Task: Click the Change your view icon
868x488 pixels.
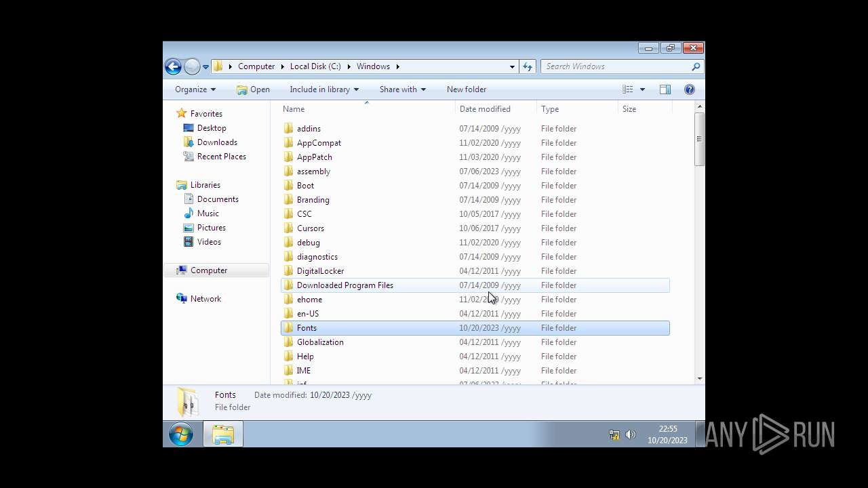Action: tap(628, 89)
